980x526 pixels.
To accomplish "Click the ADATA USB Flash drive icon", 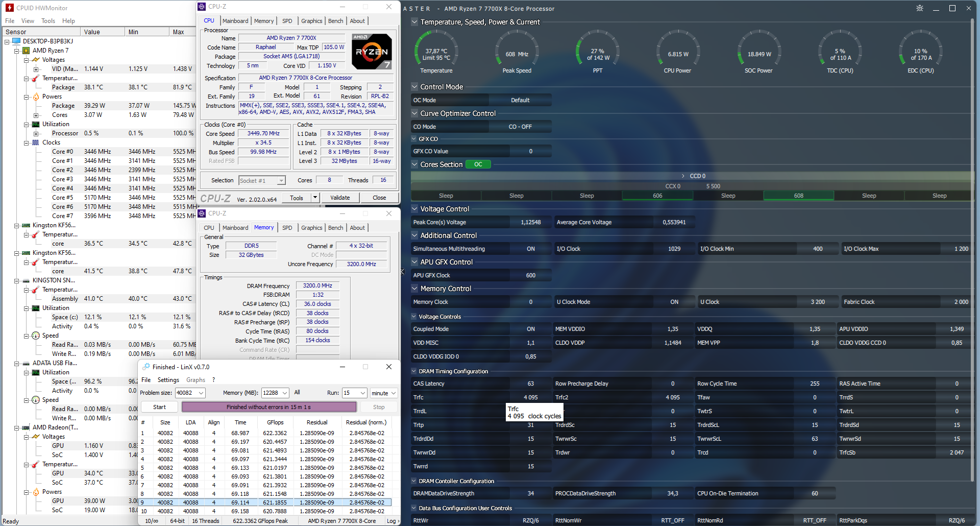I will click(26, 363).
